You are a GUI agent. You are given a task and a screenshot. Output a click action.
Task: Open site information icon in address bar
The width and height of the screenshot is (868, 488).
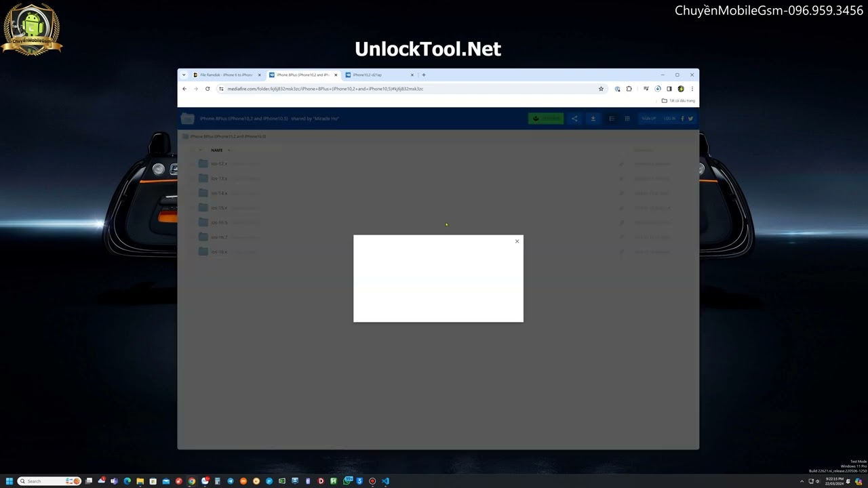click(221, 89)
